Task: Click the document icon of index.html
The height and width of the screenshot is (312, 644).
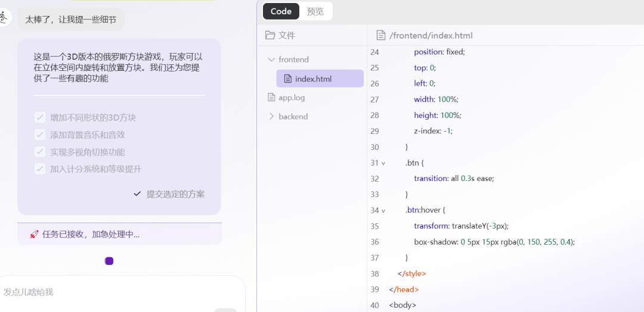Action: (x=288, y=79)
